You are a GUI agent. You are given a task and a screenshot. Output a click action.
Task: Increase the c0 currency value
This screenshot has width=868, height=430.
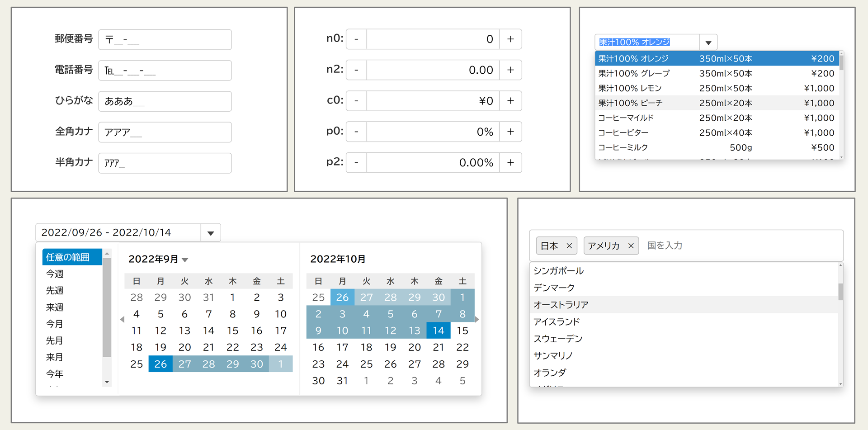click(510, 101)
